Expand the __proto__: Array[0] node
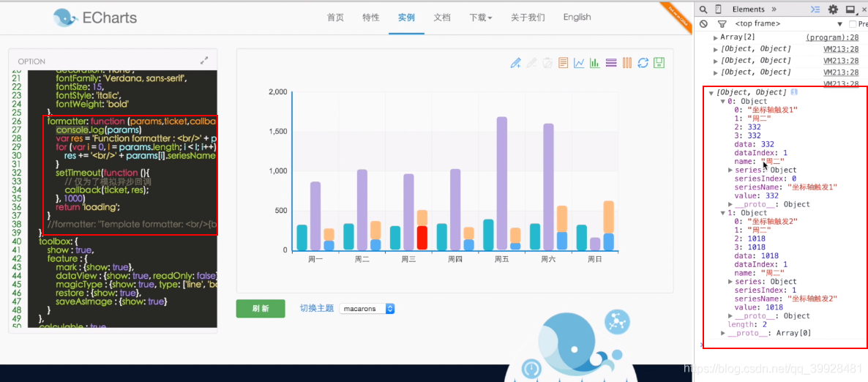Image resolution: width=868 pixels, height=382 pixels. pyautogui.click(x=724, y=333)
